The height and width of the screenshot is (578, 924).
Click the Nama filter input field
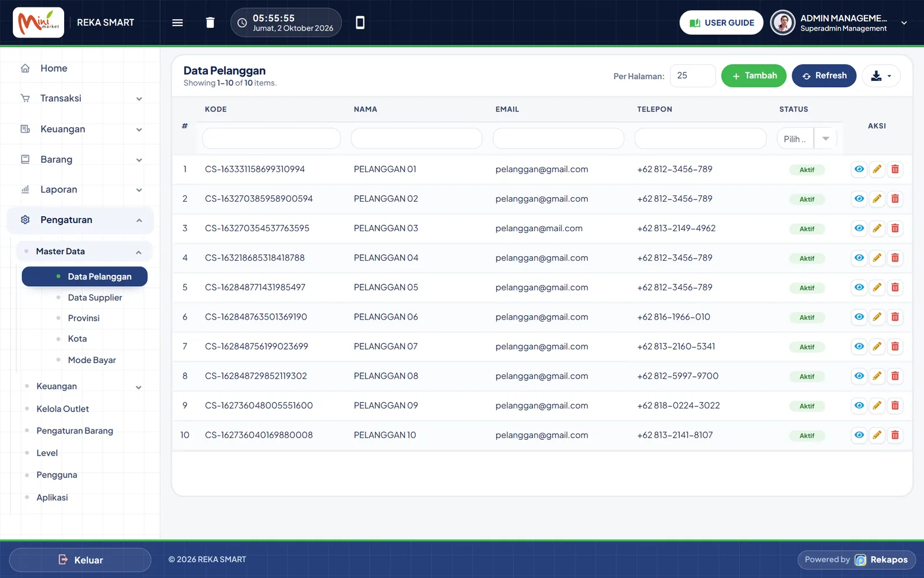click(x=416, y=139)
